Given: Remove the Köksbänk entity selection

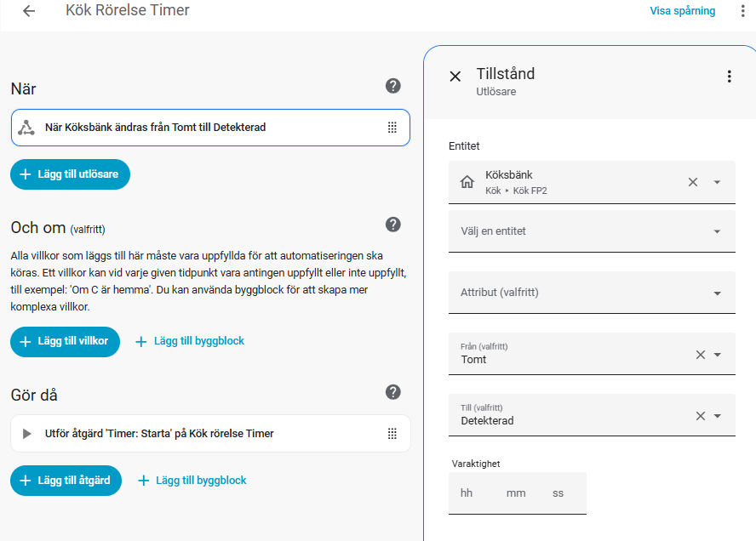Looking at the screenshot, I should coord(693,182).
